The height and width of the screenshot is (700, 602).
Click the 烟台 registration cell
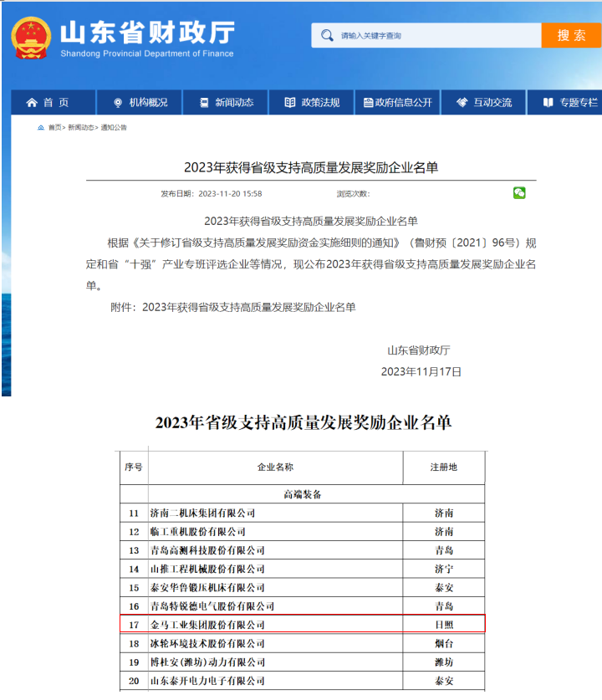[x=444, y=643]
